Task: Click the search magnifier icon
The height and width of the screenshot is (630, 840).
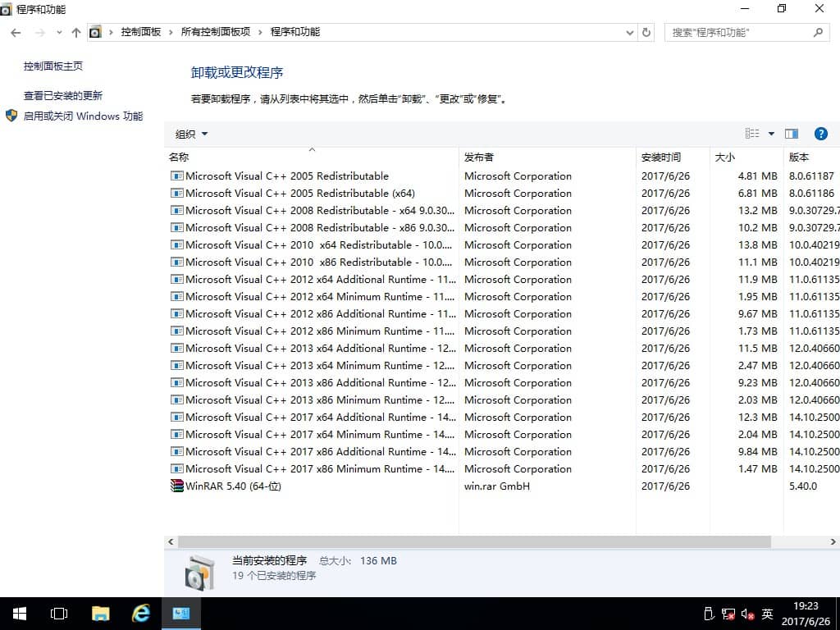Action: click(x=818, y=33)
